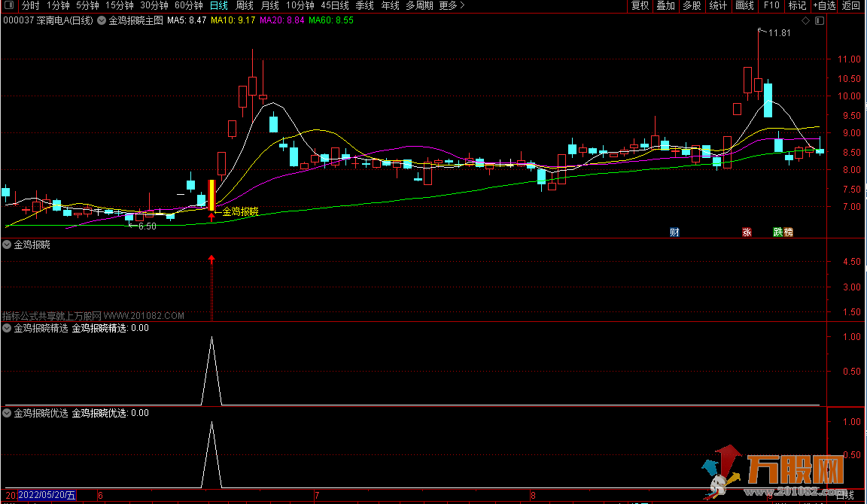
Task: Switch to the 1分钟 period tab
Action: 57,5
